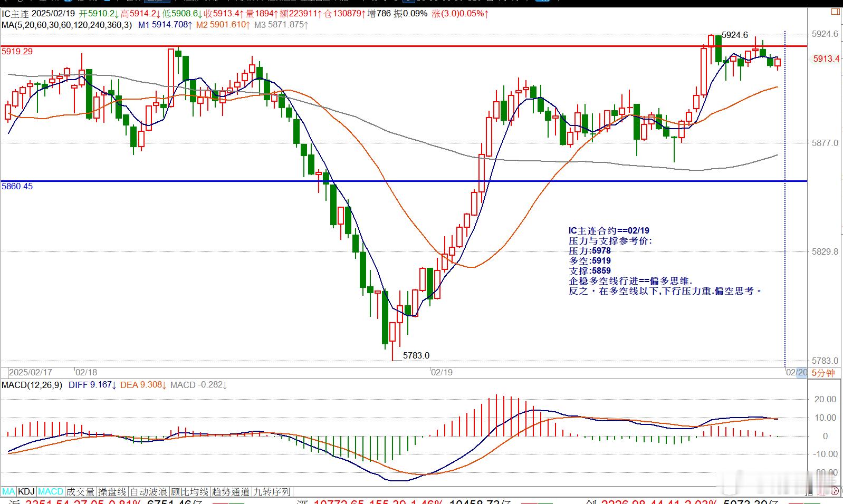Click the 5877.0 price axis label

(x=825, y=143)
